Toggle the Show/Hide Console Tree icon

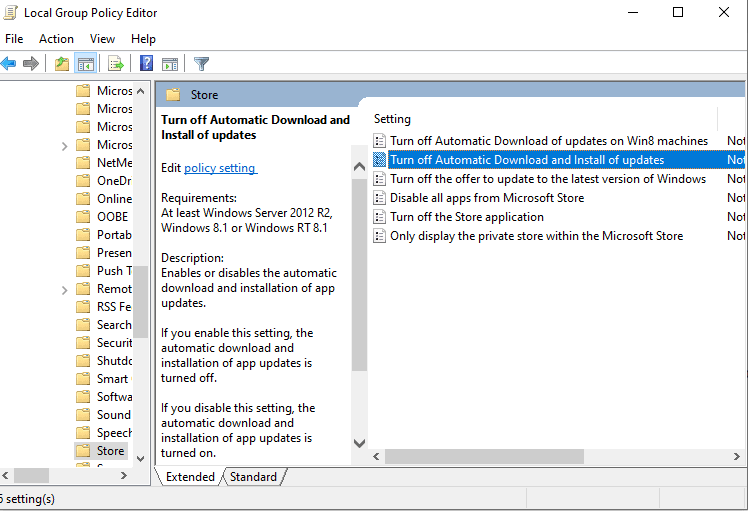point(86,63)
